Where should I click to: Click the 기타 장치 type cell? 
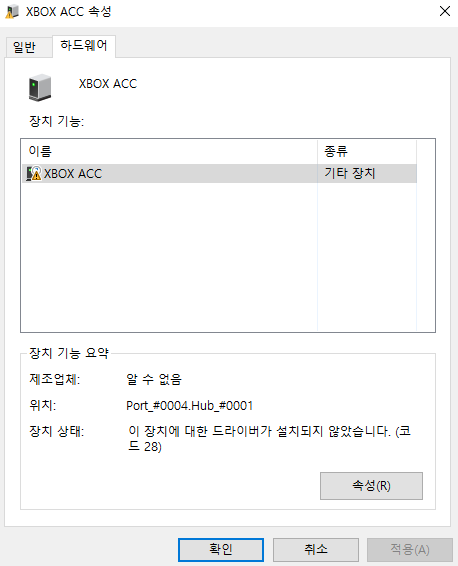click(350, 173)
